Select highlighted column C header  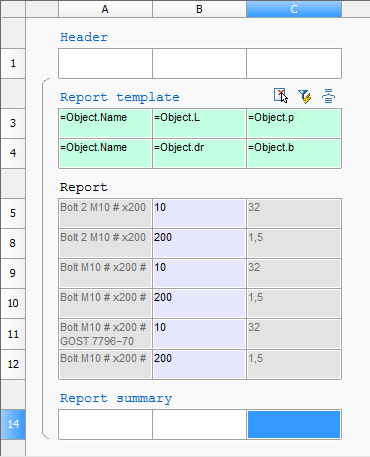(294, 9)
